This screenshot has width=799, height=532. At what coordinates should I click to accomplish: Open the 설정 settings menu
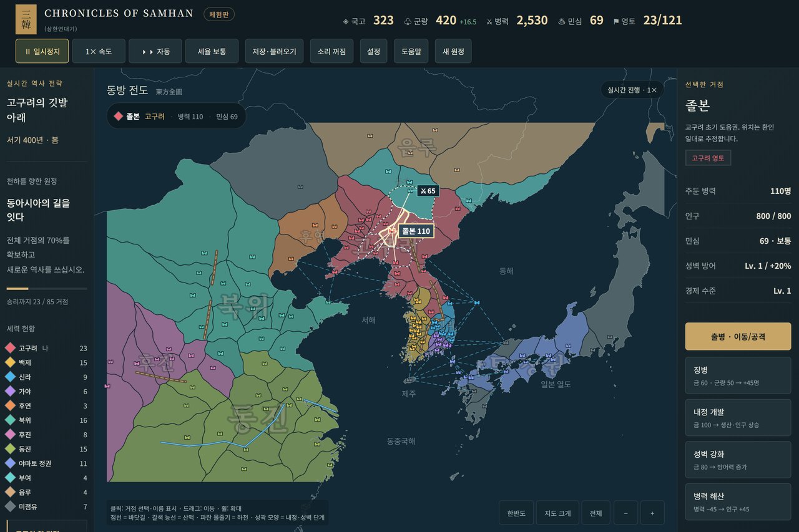pos(374,51)
